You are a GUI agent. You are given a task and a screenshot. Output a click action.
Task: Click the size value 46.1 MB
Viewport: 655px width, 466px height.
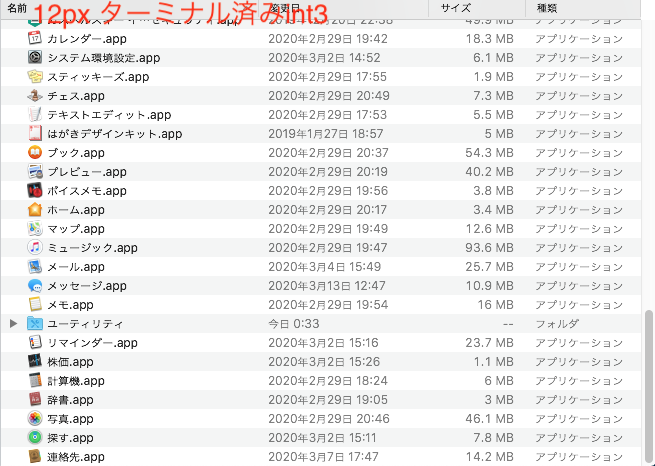click(489, 418)
